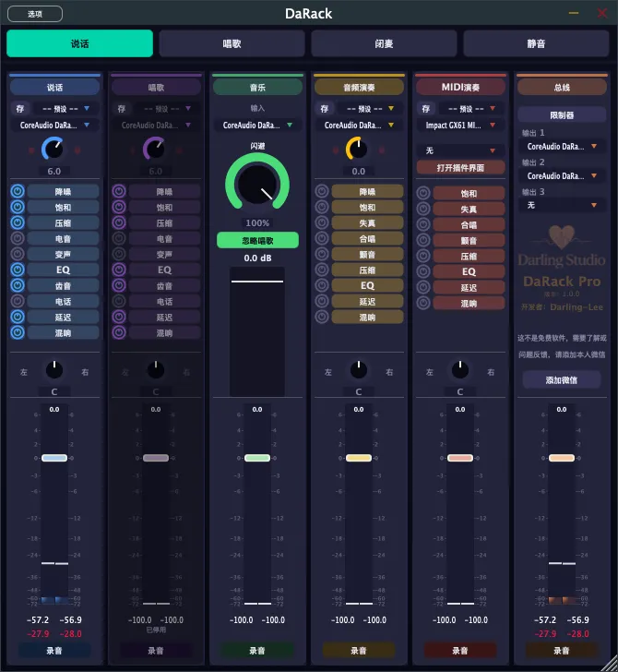618x672 pixels.
Task: Click the 总线 channel header
Action: pyautogui.click(x=562, y=88)
